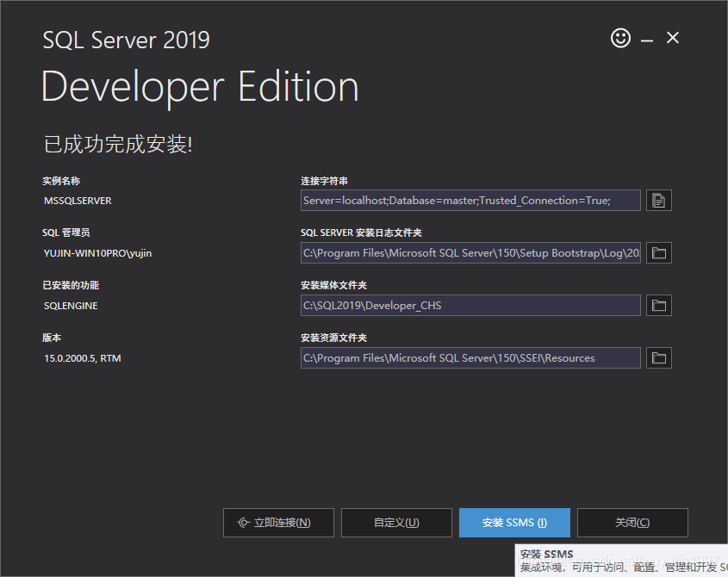
Task: Open SQL Server install log folder icon
Action: pos(659,253)
